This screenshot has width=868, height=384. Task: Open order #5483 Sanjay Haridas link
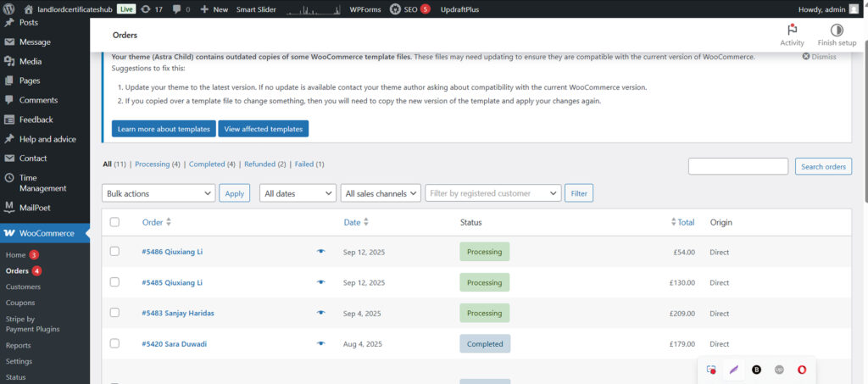(x=178, y=313)
